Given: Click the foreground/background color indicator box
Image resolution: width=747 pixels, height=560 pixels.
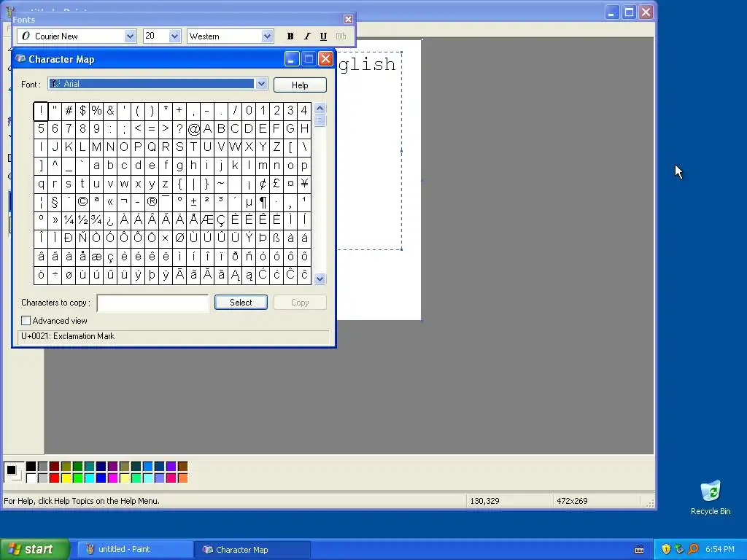Looking at the screenshot, I should [13, 472].
